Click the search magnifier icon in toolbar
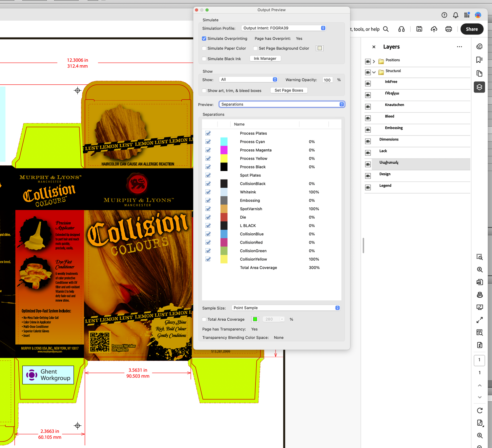The image size is (492, 448). 386,29
